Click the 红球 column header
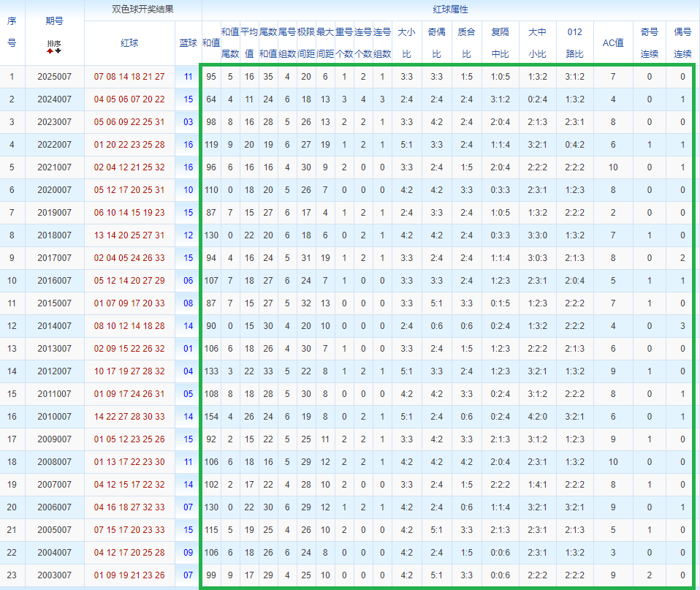 click(x=129, y=43)
